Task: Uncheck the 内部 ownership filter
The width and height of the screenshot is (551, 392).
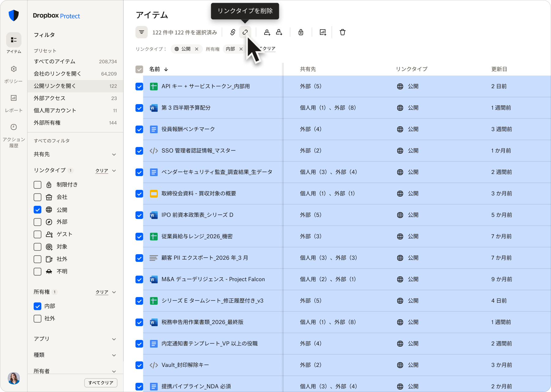Action: 37,306
